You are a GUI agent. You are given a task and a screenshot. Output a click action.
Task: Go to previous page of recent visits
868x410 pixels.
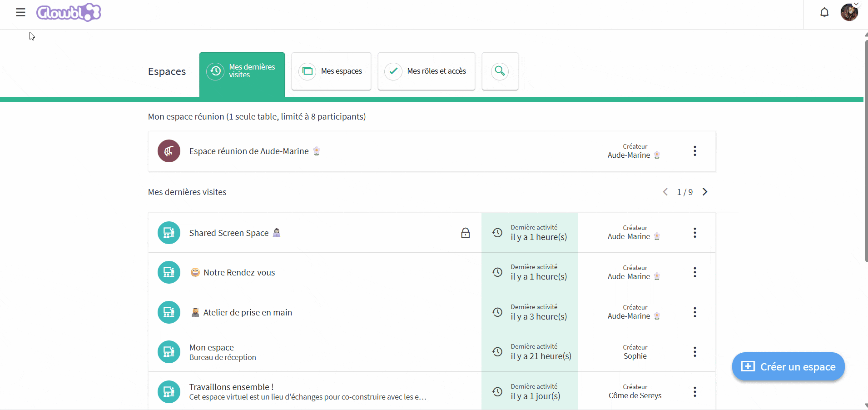[665, 192]
